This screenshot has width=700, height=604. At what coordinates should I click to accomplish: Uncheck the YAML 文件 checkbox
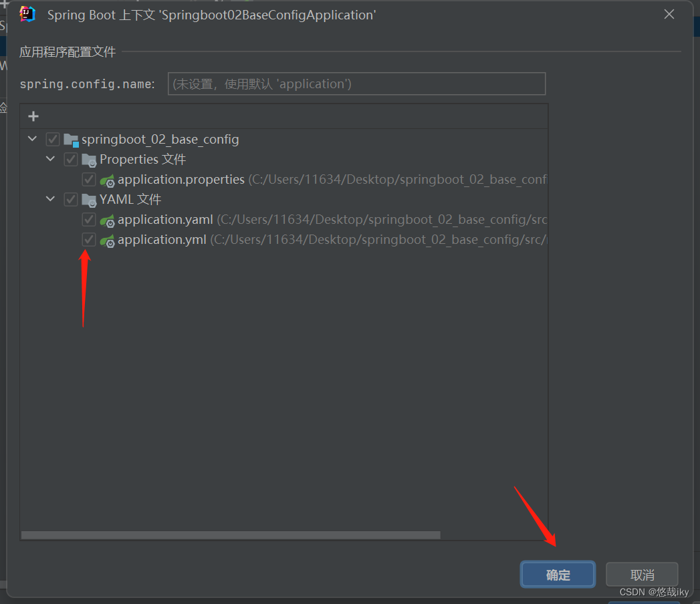(71, 199)
